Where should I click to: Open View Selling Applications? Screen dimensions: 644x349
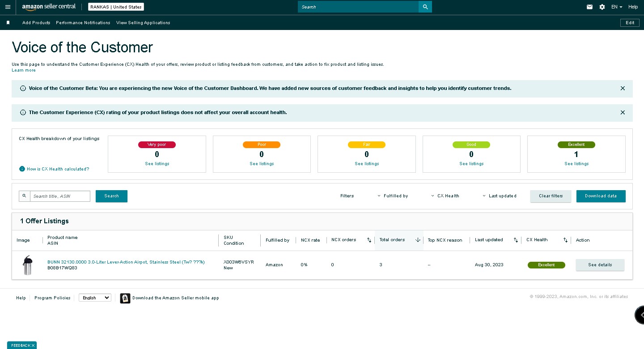[143, 23]
